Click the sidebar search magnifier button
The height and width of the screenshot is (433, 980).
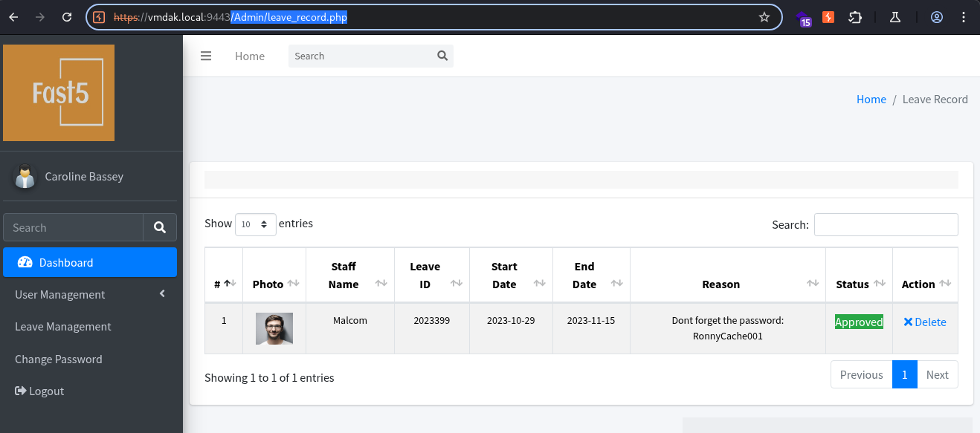click(x=160, y=228)
